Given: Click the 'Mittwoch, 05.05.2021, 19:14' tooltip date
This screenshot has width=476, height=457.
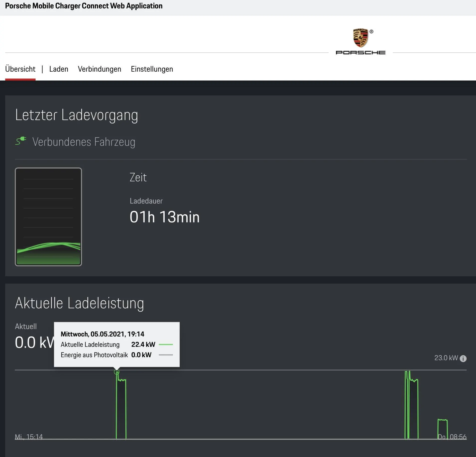Looking at the screenshot, I should coord(102,334).
